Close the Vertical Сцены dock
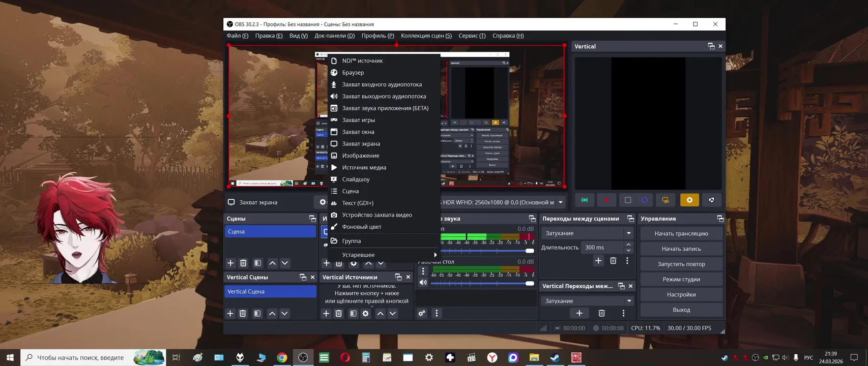This screenshot has height=366, width=868. click(x=312, y=277)
